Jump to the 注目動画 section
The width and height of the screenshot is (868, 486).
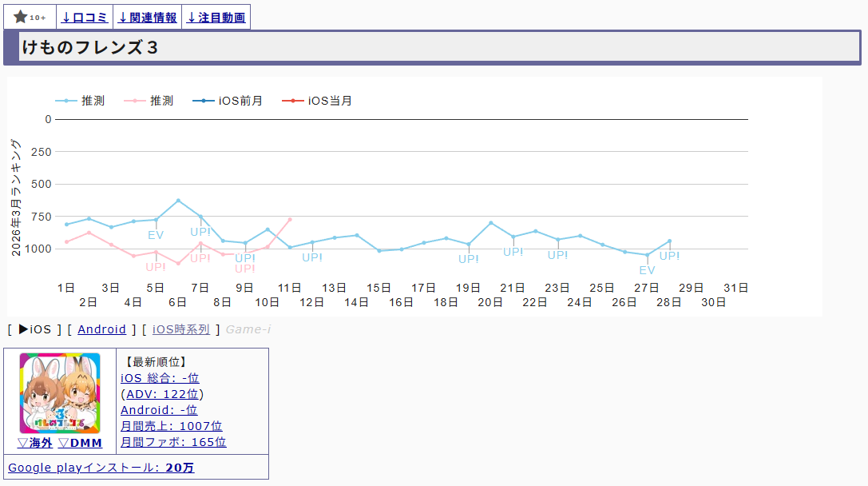(x=216, y=18)
